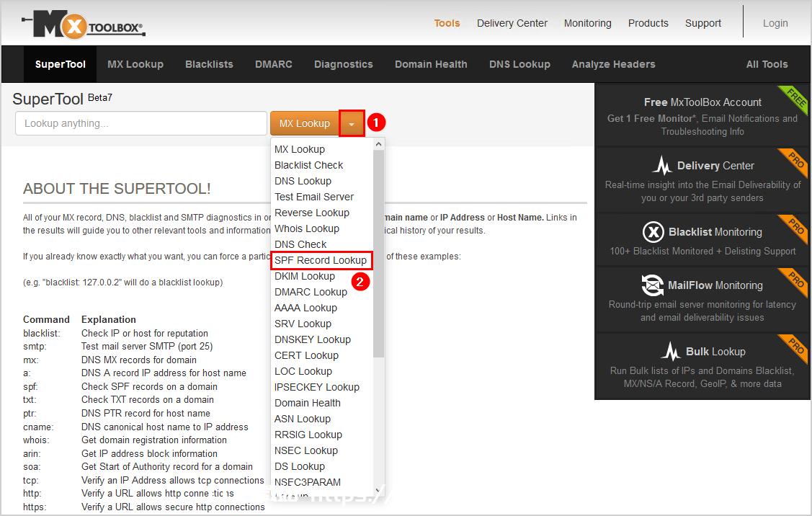Select LOC Lookup option
812x516 pixels.
303,371
